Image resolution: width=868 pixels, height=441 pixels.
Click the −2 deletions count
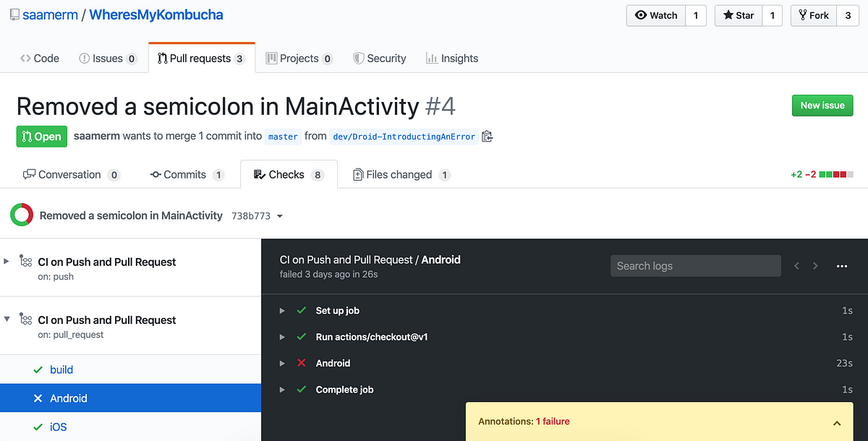click(811, 174)
